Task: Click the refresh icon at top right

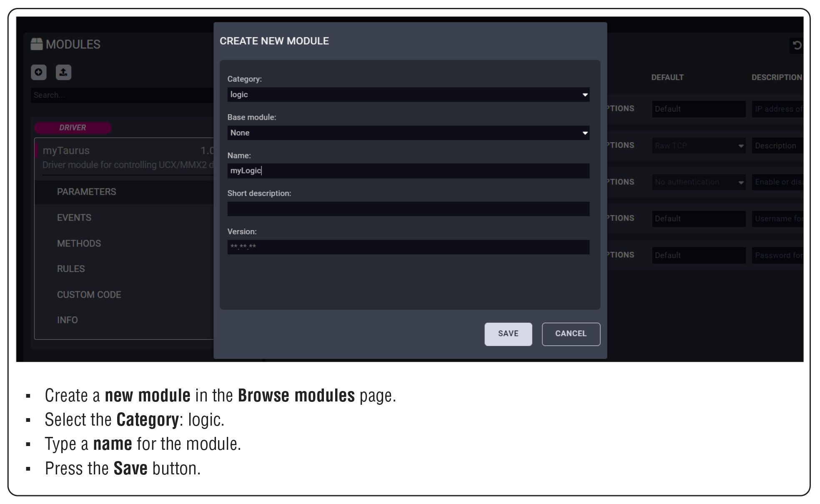Action: pos(797,45)
